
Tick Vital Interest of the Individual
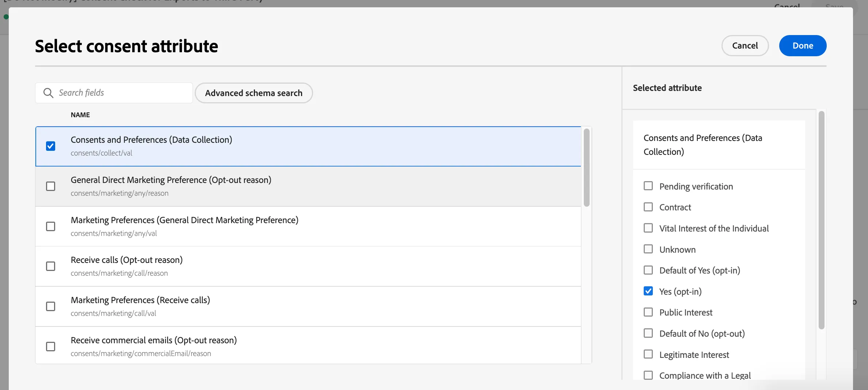(x=648, y=228)
